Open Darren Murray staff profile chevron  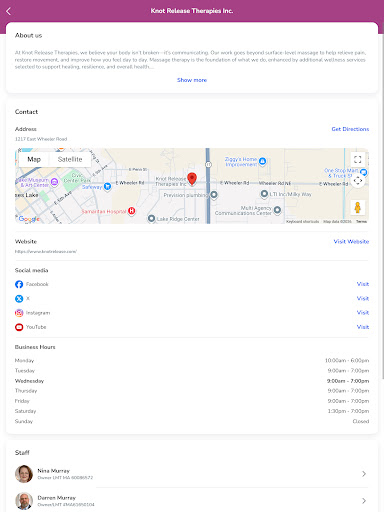(x=364, y=501)
